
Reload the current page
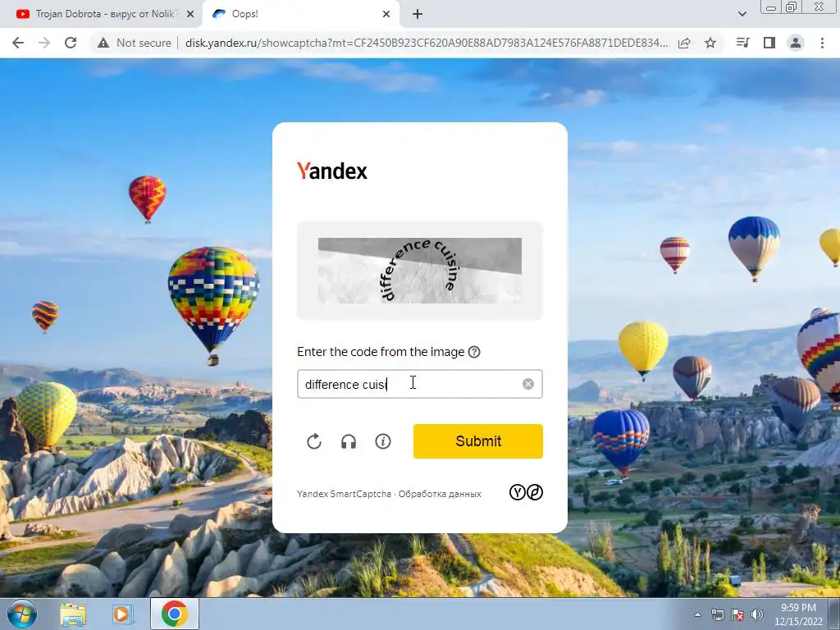(x=71, y=43)
